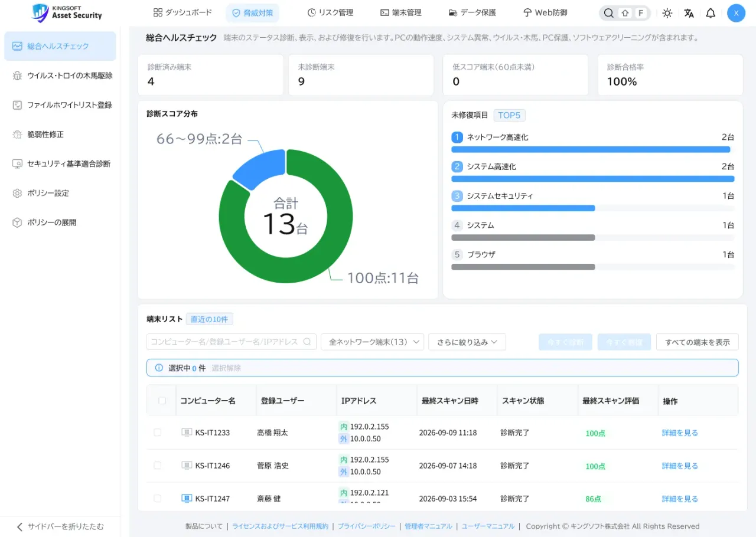756x537 pixels.
Task: Expand 全ネットワーク端末(13) dropdown
Action: (x=372, y=342)
